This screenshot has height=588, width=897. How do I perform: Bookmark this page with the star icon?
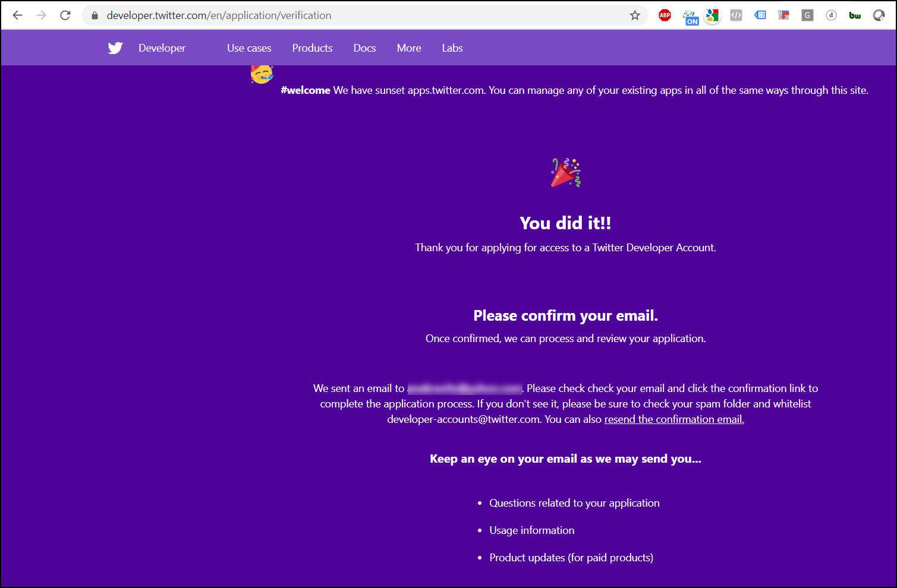tap(635, 15)
